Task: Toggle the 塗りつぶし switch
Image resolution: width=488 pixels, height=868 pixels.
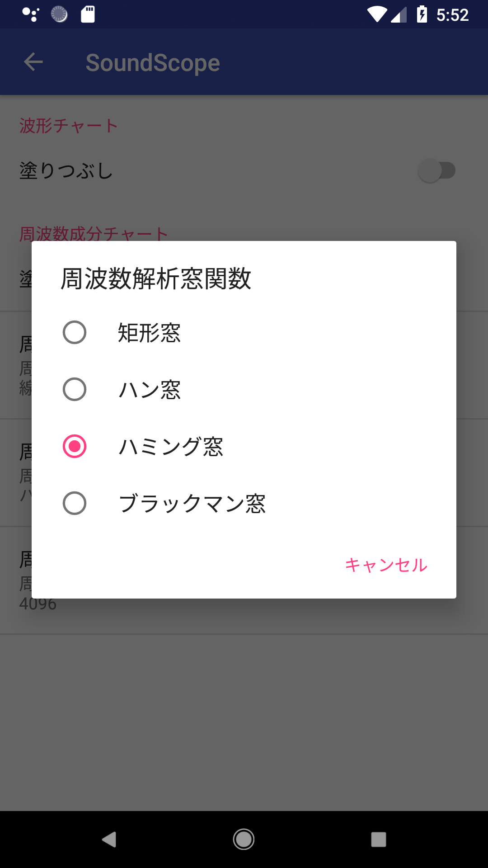Action: tap(436, 170)
